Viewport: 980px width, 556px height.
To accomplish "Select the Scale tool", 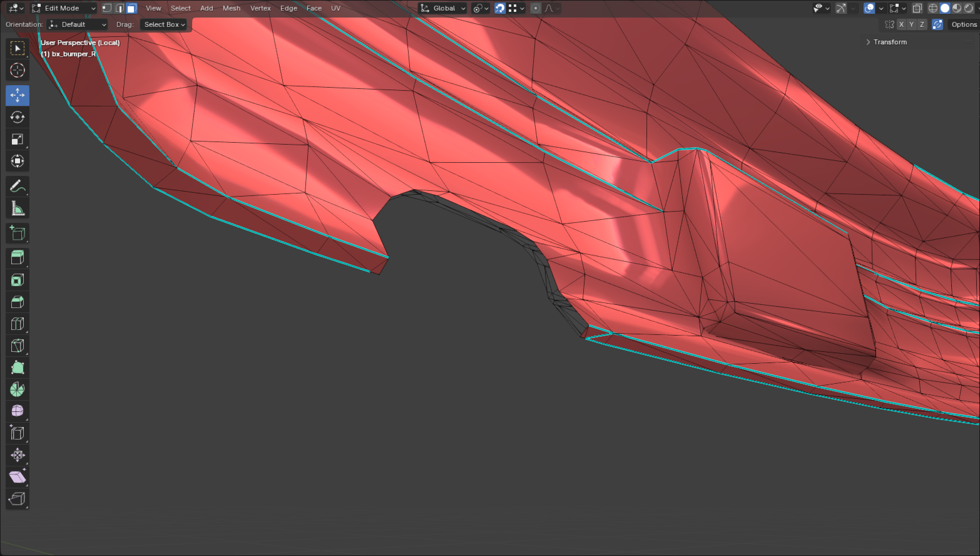I will point(18,139).
